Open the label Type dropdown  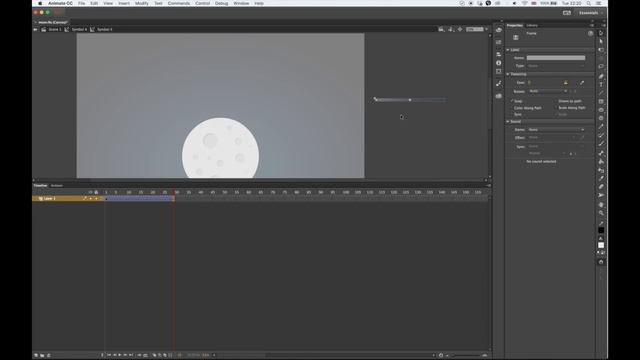pos(556,66)
